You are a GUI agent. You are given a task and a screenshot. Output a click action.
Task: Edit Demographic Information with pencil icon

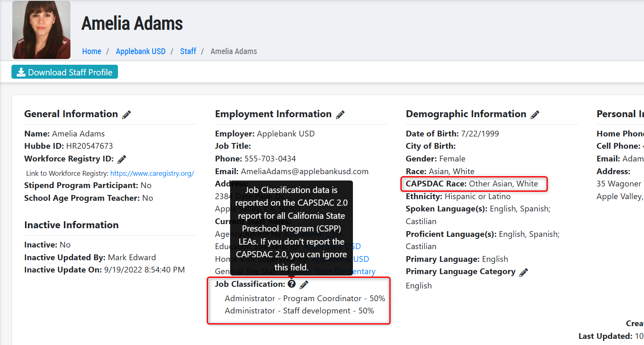535,115
